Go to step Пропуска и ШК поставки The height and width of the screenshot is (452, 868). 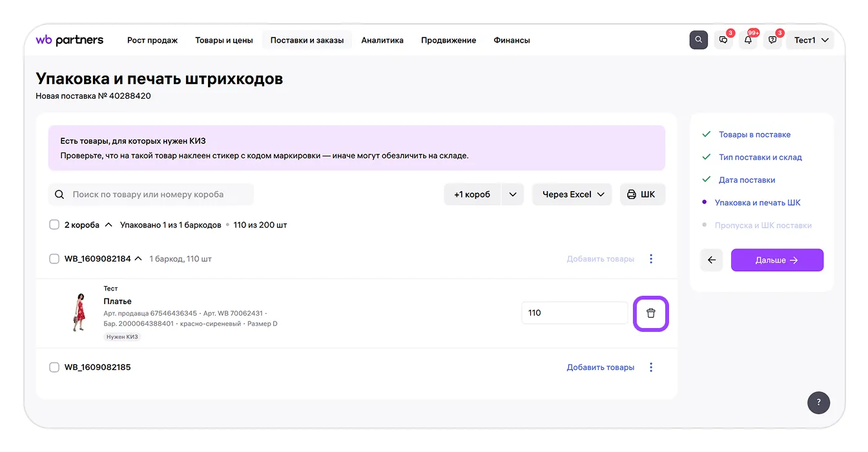(x=763, y=225)
